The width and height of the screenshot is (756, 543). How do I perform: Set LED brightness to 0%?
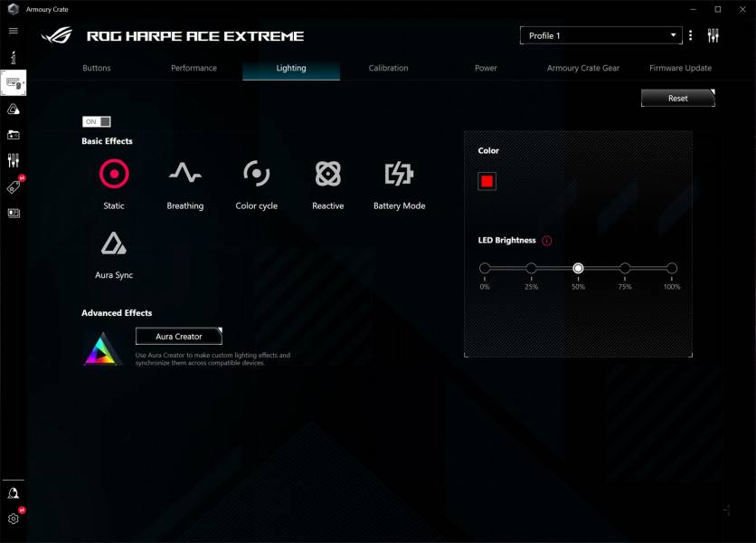click(485, 268)
